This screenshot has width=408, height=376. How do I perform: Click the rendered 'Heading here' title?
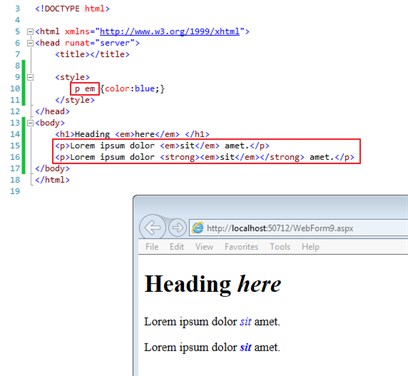(213, 284)
